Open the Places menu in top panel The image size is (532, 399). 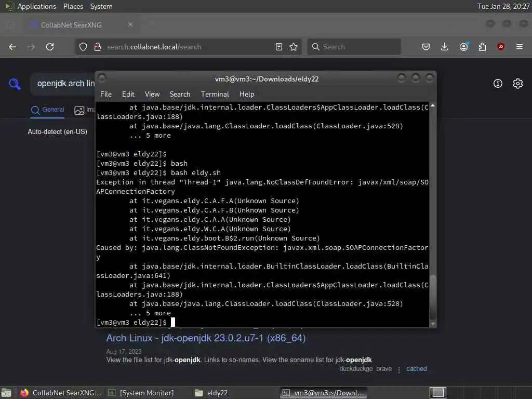(x=73, y=6)
